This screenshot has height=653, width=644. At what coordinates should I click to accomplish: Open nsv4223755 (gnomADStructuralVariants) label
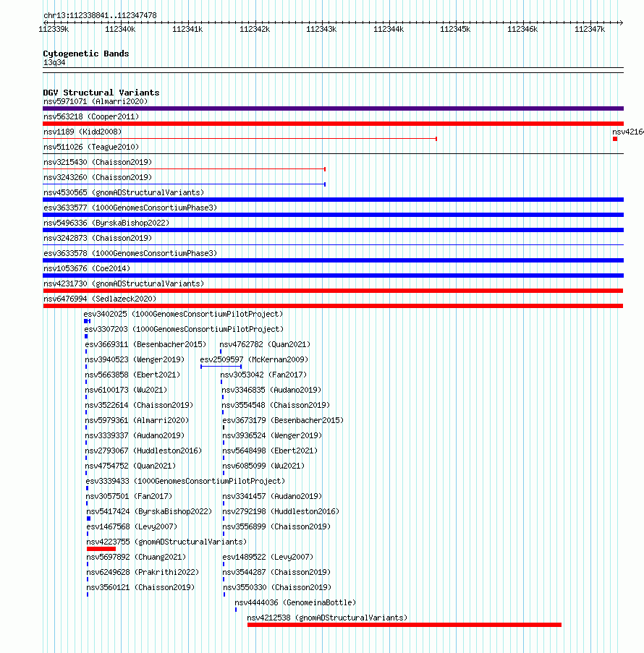166,542
